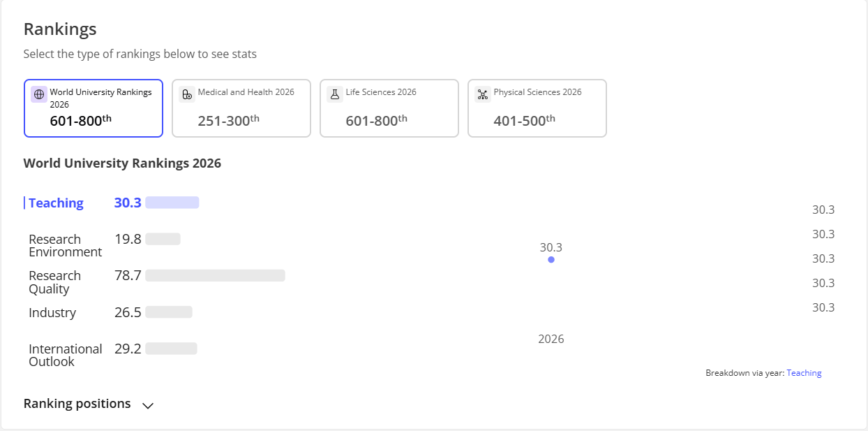Click the chevron next to Ranking positions

click(148, 405)
